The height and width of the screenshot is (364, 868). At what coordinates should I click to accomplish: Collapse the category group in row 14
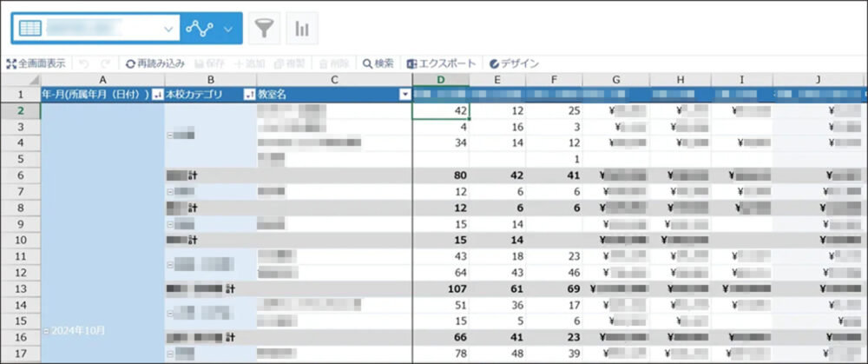[169, 313]
